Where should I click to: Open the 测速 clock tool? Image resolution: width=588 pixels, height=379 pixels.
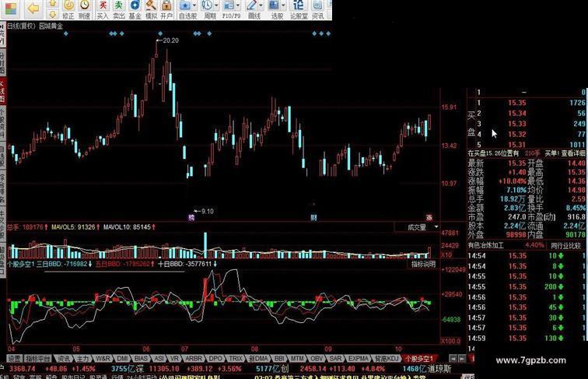(85, 10)
